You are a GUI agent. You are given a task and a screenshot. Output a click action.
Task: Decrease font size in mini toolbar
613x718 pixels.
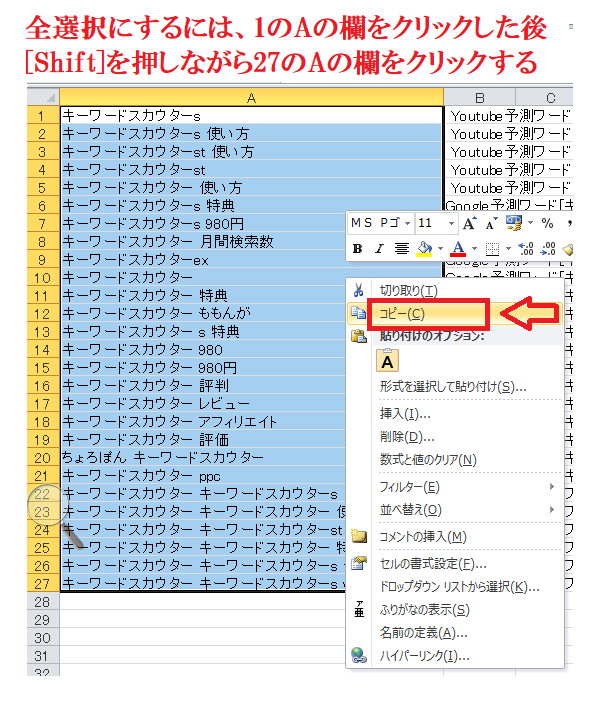pyautogui.click(x=492, y=223)
